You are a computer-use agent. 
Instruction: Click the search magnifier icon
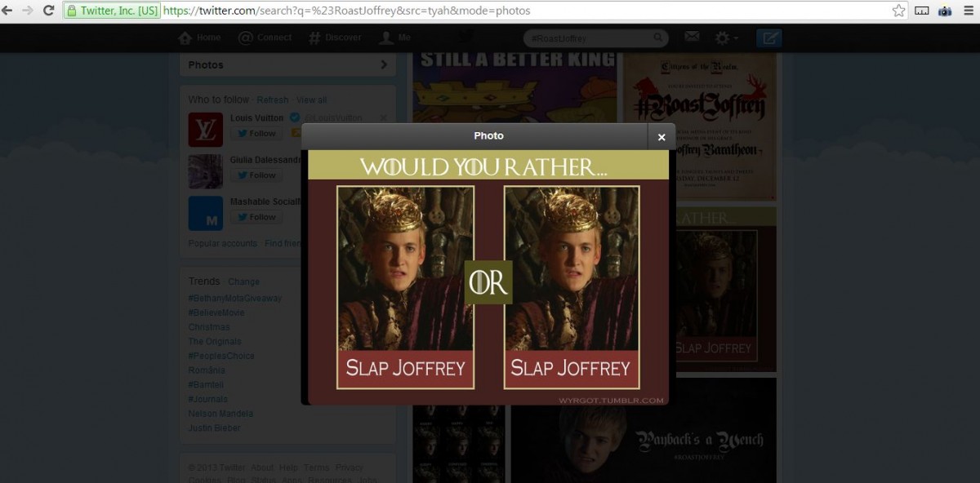point(658,38)
